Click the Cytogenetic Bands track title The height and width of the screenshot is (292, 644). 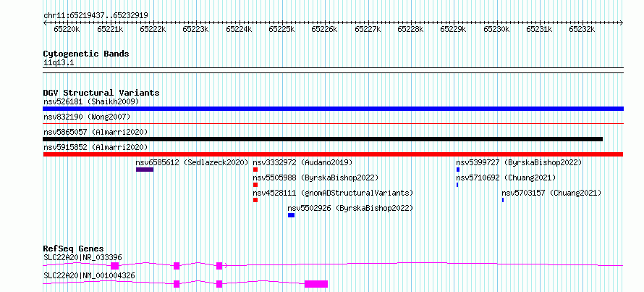click(86, 54)
